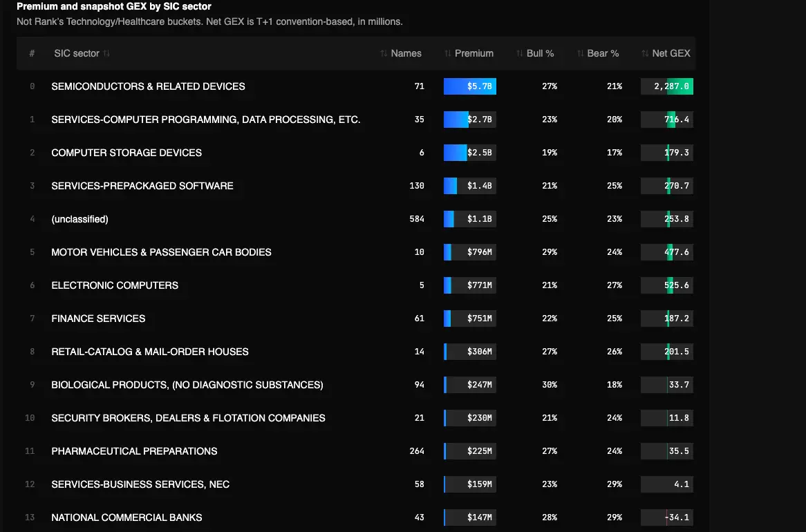The width and height of the screenshot is (806, 532).
Task: Select BIOLOGICAL PRODUCTS sector row
Action: coord(356,385)
